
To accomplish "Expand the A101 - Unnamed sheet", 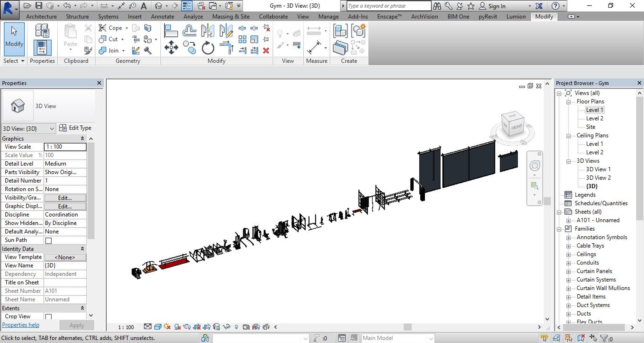I will [x=569, y=221].
